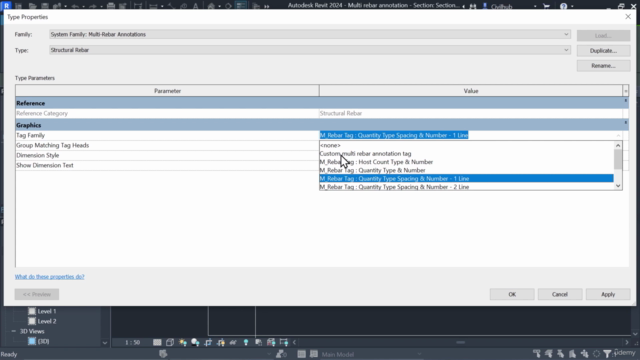
Task: Open the Family dropdown list
Action: (x=309, y=34)
